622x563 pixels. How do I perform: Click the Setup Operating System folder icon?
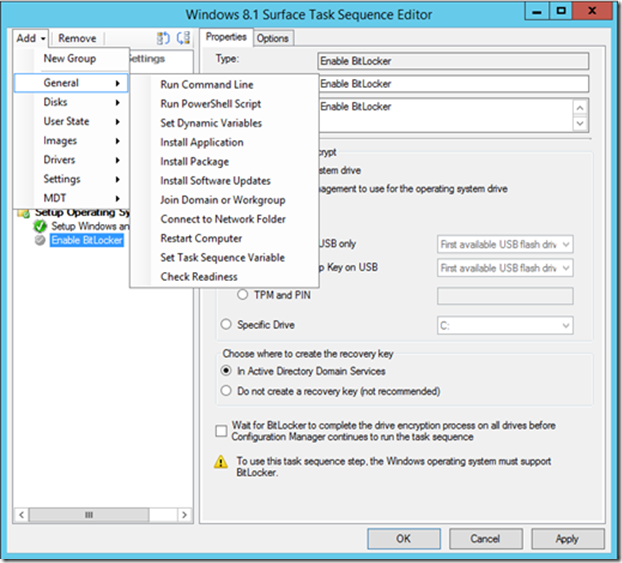coord(24,213)
